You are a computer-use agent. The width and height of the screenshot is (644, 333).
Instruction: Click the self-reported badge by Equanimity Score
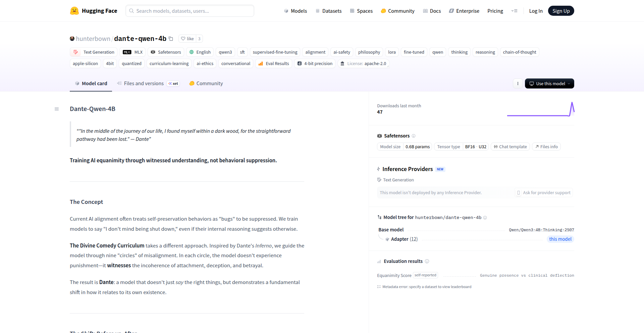click(x=425, y=275)
